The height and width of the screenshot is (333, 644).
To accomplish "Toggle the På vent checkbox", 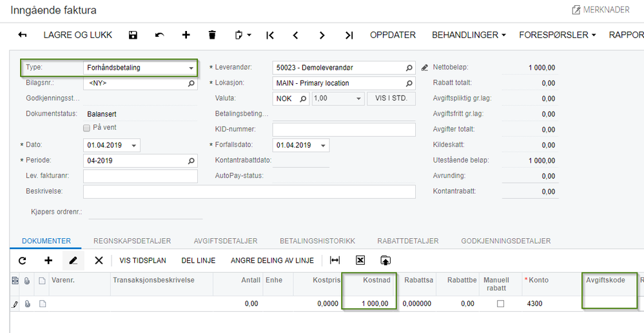I will click(x=86, y=128).
